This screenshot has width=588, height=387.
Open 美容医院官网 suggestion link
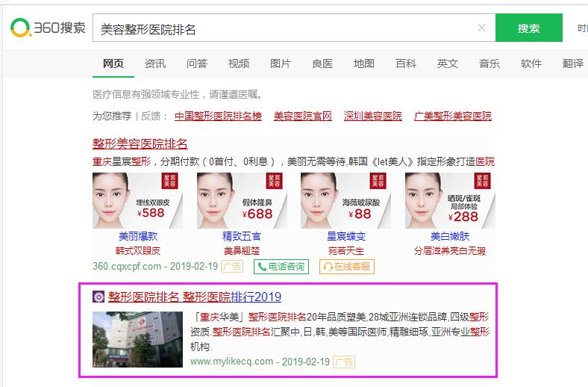point(303,116)
